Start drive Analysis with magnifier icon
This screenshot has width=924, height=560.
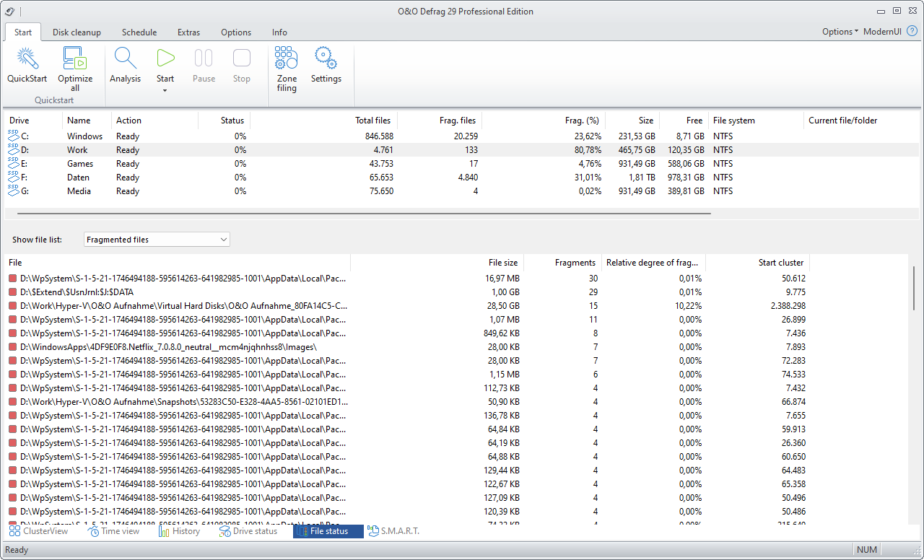pyautogui.click(x=125, y=58)
